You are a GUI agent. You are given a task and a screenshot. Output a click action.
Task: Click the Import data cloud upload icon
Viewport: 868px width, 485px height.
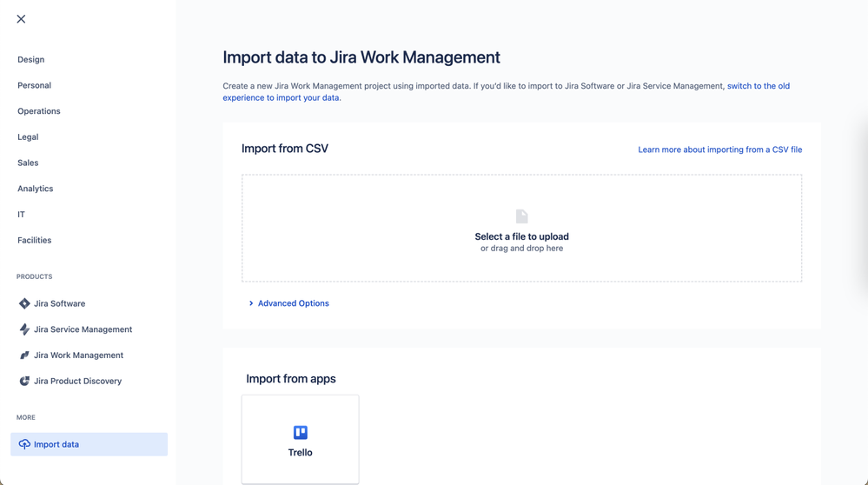coord(24,444)
